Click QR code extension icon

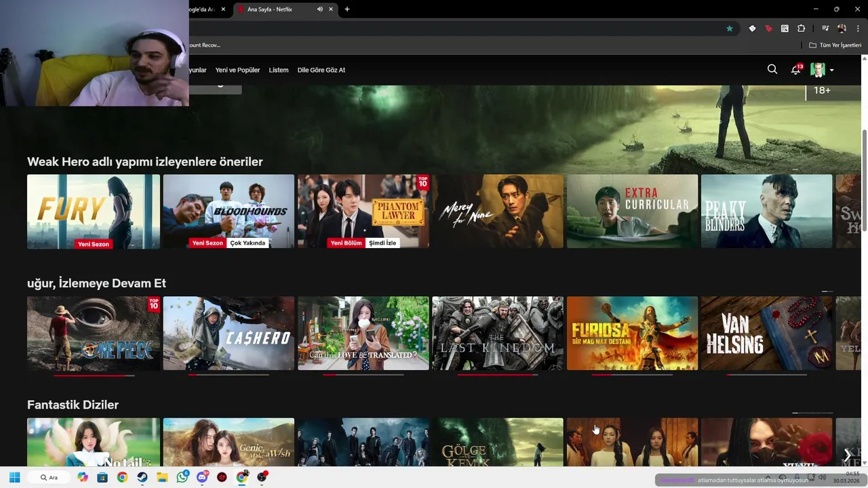click(785, 28)
